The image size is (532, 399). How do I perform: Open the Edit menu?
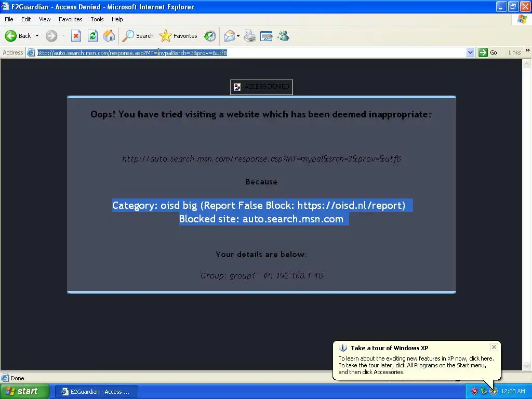(x=26, y=19)
